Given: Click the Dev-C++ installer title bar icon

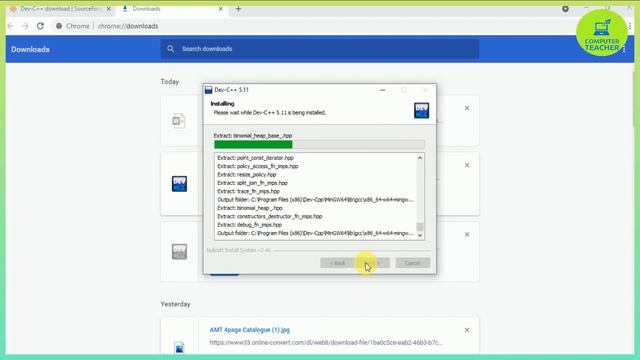Looking at the screenshot, I should click(x=209, y=90).
